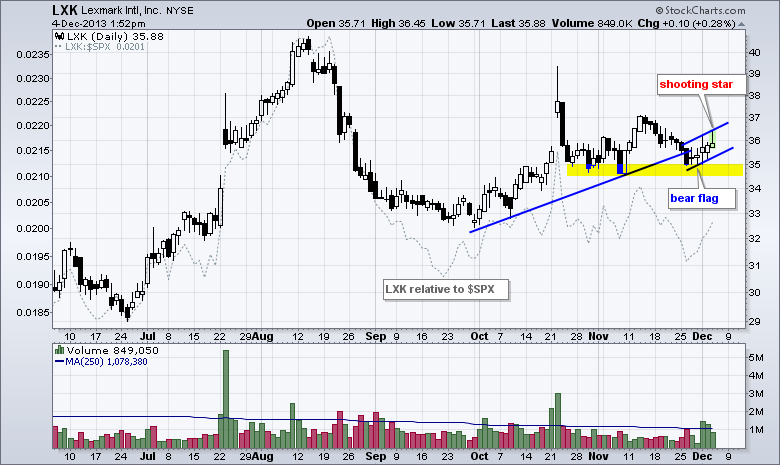Viewport: 780px width, 465px height.
Task: Click the 35 price axis label
Action: 754,164
